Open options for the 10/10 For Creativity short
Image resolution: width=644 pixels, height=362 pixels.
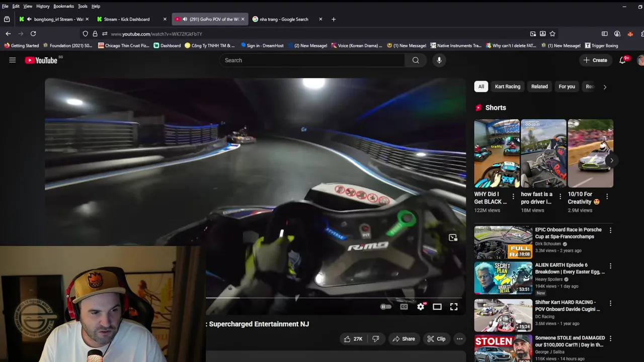click(x=607, y=197)
